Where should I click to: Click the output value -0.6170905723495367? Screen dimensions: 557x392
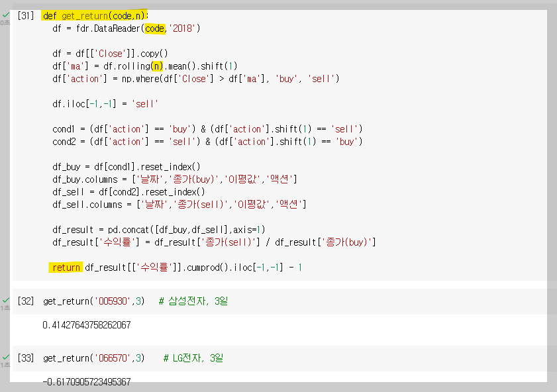87,381
